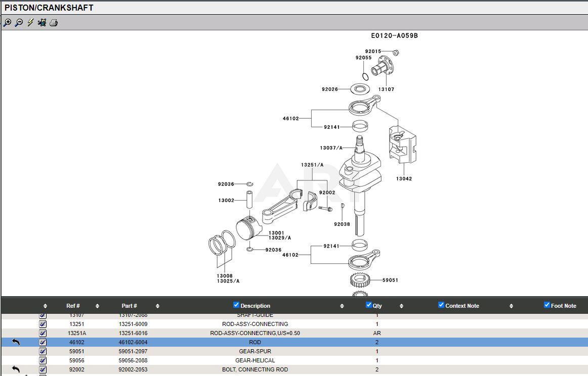Image resolution: width=588 pixels, height=376 pixels.
Task: Click the 13042 label in the diagram
Action: point(404,179)
